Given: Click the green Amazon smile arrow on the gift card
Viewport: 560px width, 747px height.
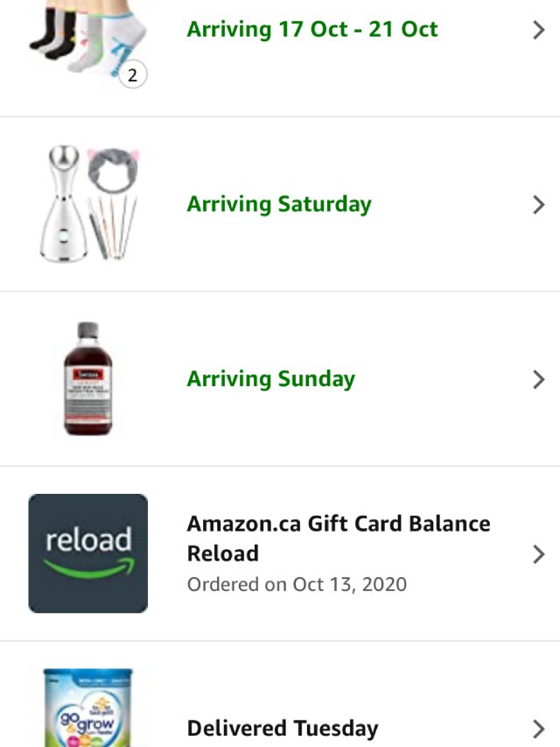Looking at the screenshot, I should [87, 569].
